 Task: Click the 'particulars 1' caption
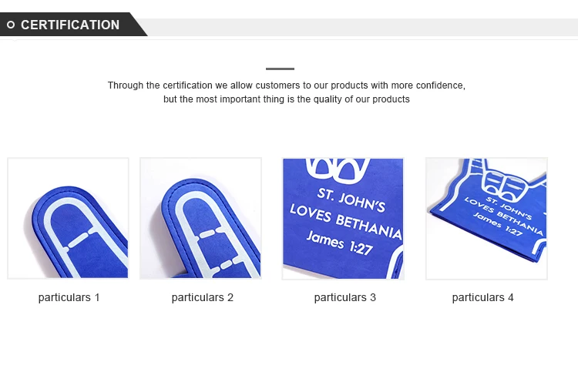tap(69, 297)
